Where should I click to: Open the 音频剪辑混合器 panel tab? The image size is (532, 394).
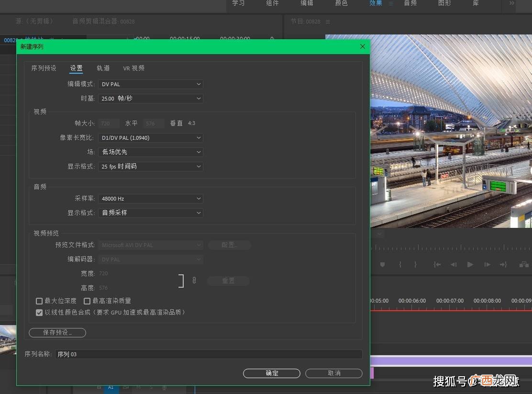coord(103,22)
